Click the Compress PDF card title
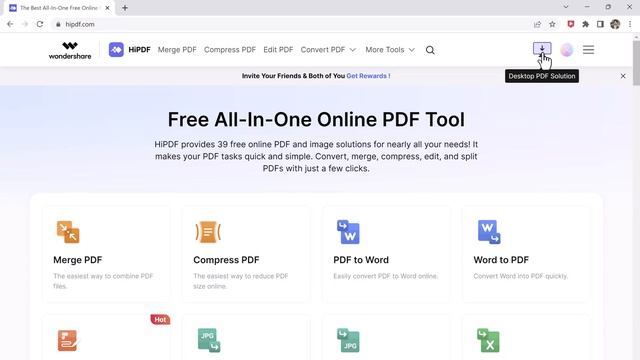 [226, 260]
